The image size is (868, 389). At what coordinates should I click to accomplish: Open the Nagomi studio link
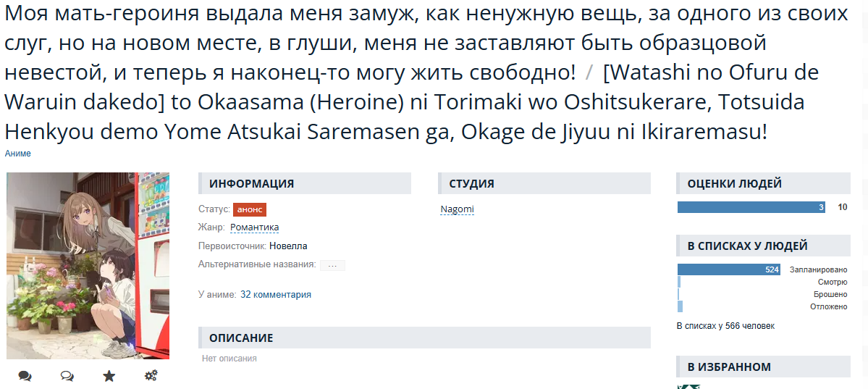457,209
